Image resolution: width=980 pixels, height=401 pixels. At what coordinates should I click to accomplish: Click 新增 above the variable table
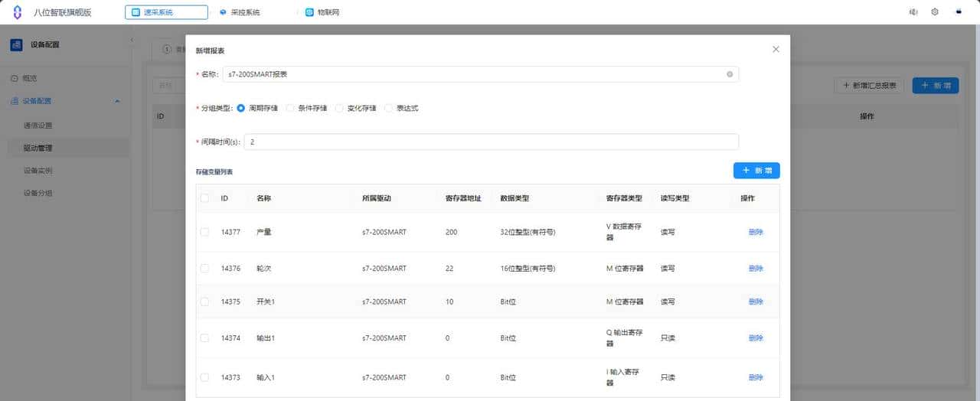click(756, 171)
